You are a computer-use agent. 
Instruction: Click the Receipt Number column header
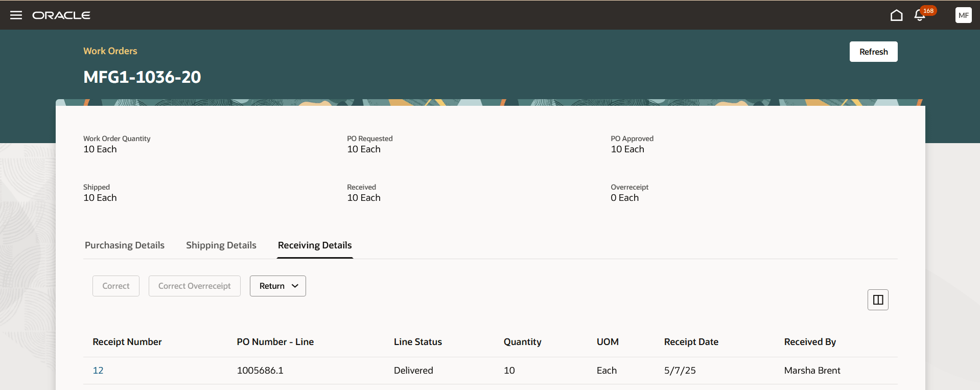(127, 342)
